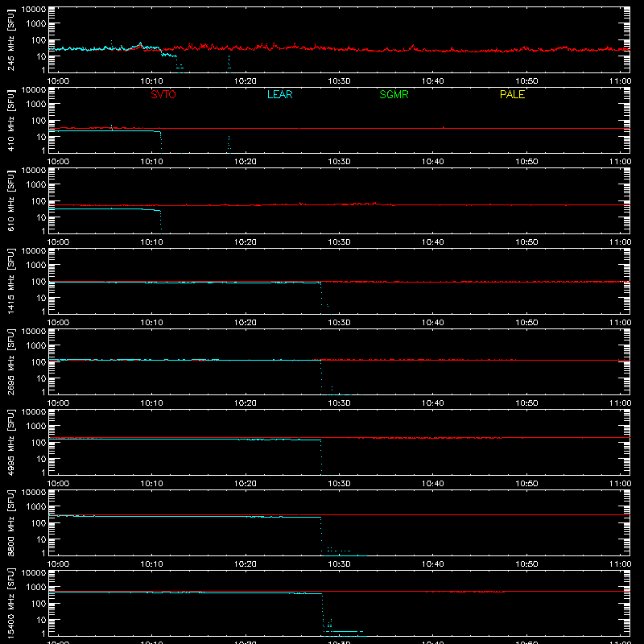Click the 10000 y-axis value on 245 MHz panel
Viewport: 644px width, 644px height.
coord(34,10)
